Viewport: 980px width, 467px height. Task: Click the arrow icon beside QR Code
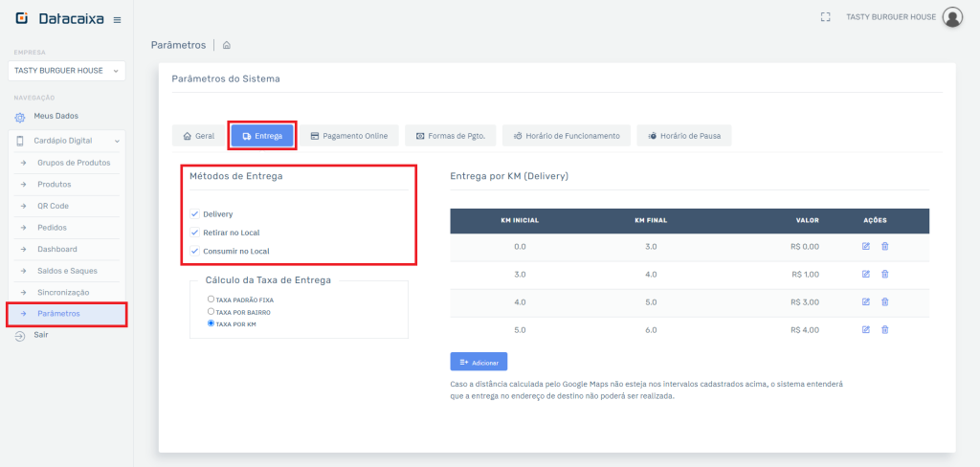pyautogui.click(x=23, y=206)
